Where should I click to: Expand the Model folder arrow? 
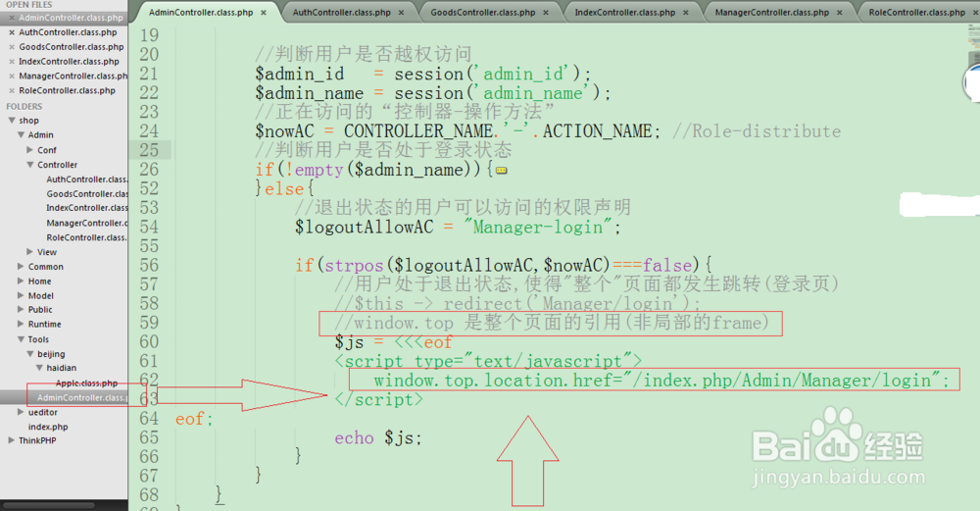point(21,295)
